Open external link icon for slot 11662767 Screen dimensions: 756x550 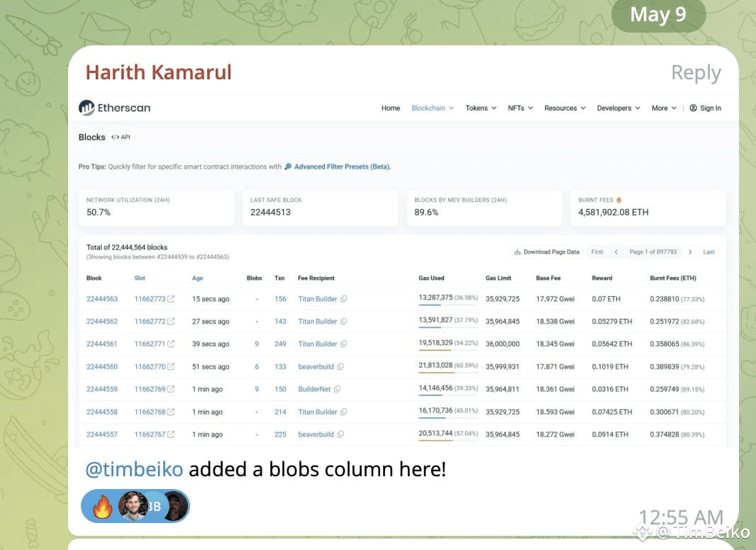(x=171, y=434)
